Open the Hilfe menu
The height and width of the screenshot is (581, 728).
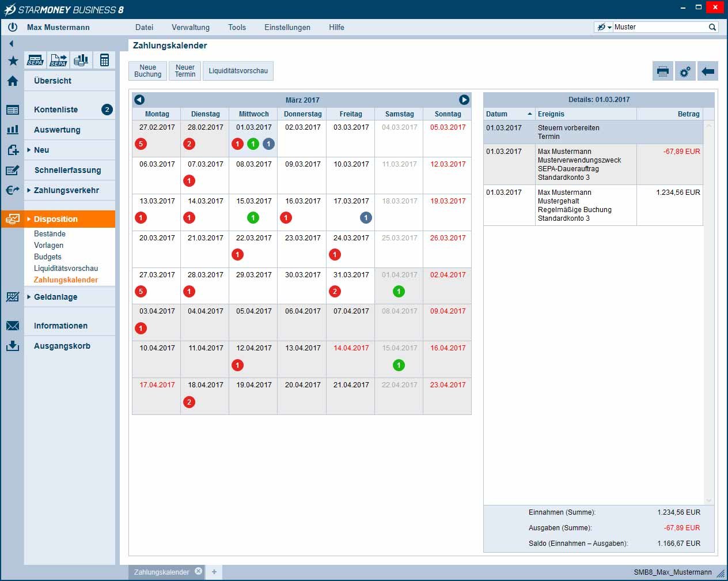(336, 27)
